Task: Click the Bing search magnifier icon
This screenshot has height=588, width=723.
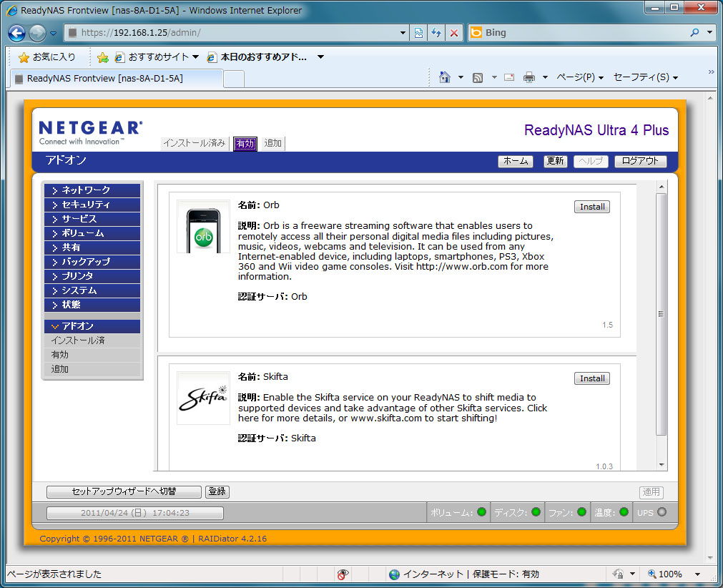Action: tap(694, 33)
